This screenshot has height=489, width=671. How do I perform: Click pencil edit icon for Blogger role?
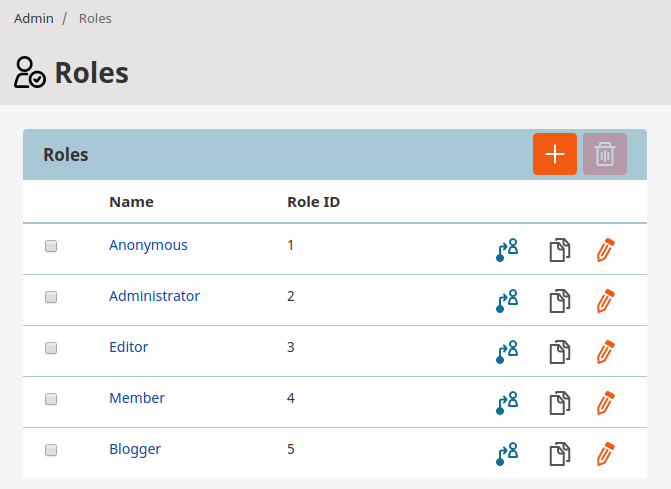pos(605,454)
